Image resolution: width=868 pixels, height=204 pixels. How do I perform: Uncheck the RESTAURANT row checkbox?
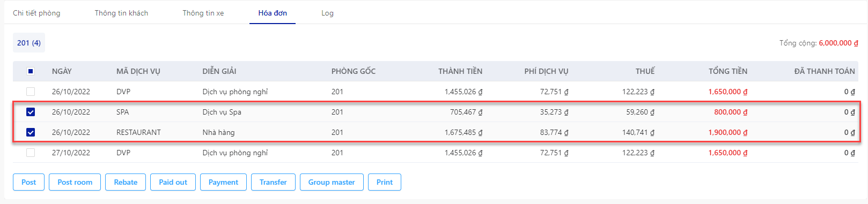31,132
